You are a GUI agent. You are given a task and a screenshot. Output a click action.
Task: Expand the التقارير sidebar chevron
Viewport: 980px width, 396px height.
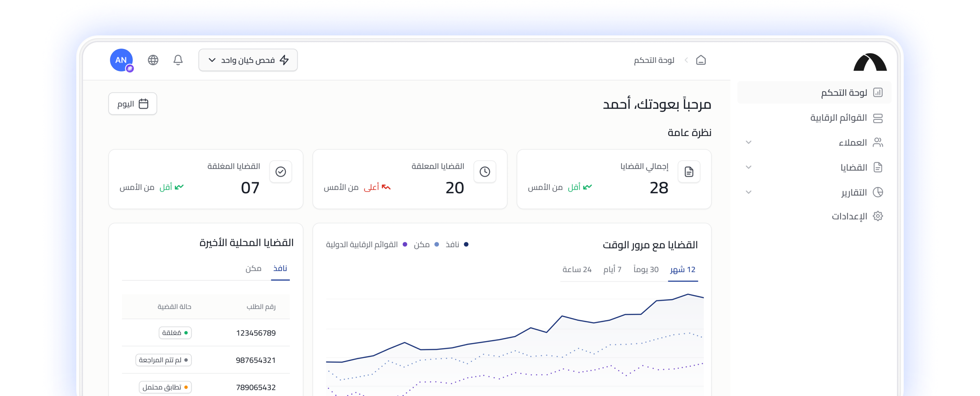click(748, 192)
